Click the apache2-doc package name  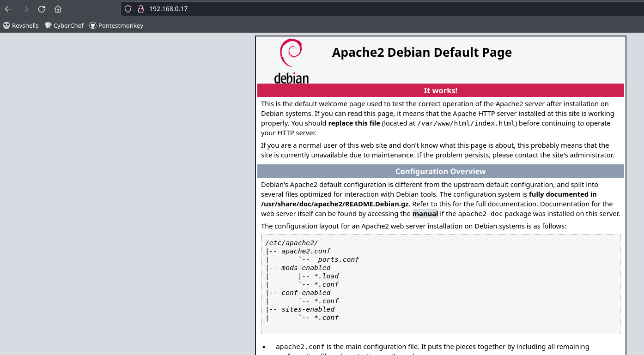click(x=480, y=214)
